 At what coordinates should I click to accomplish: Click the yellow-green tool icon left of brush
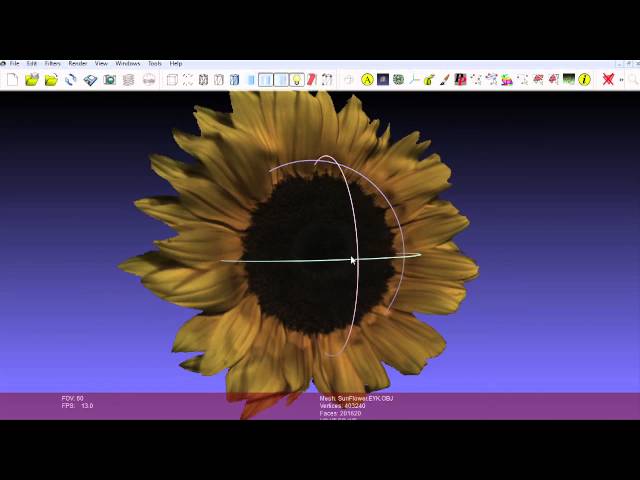point(429,79)
